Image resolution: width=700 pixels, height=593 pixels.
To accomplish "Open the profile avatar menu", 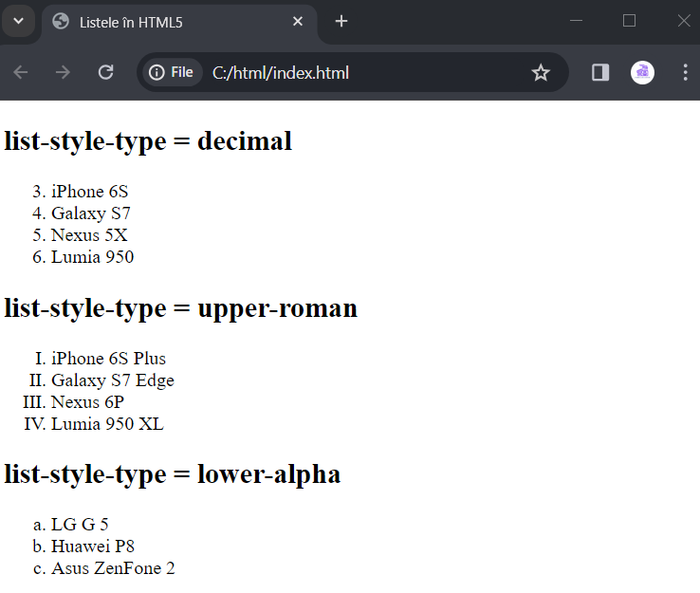I will [x=642, y=72].
